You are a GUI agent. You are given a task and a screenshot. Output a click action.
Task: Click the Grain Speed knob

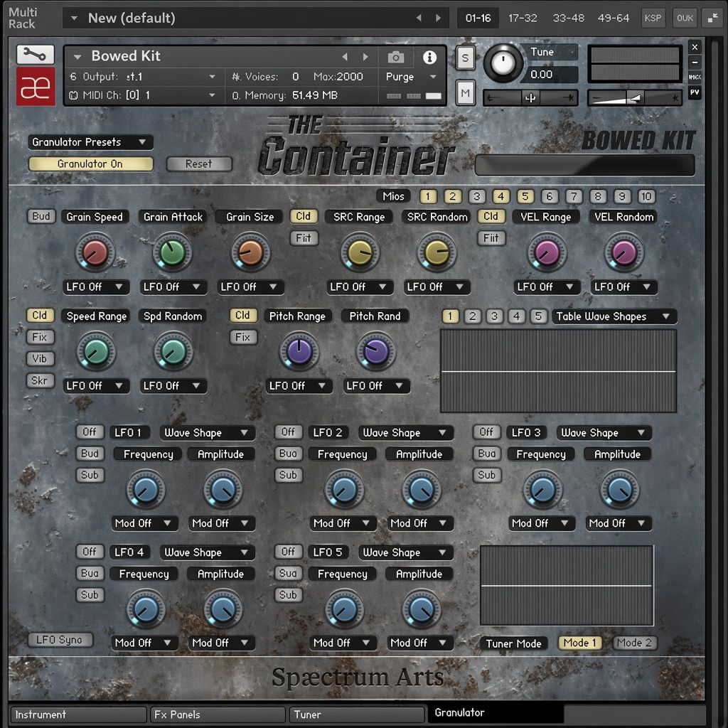tap(95, 252)
